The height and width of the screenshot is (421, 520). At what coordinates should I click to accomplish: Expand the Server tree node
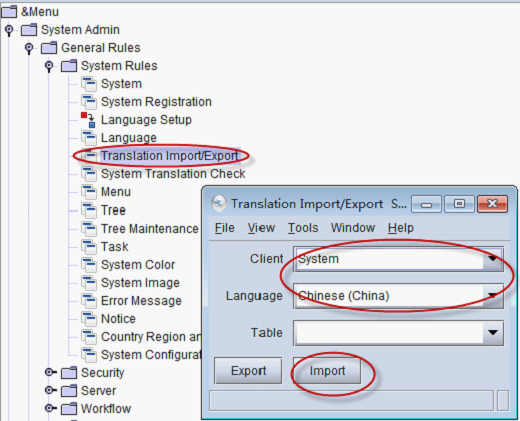[x=50, y=390]
